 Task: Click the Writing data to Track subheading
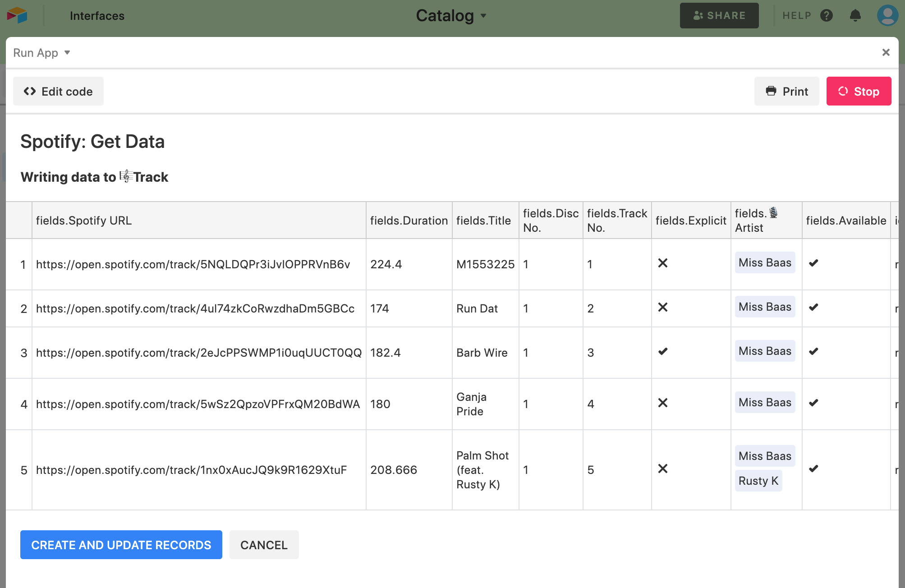pyautogui.click(x=94, y=177)
